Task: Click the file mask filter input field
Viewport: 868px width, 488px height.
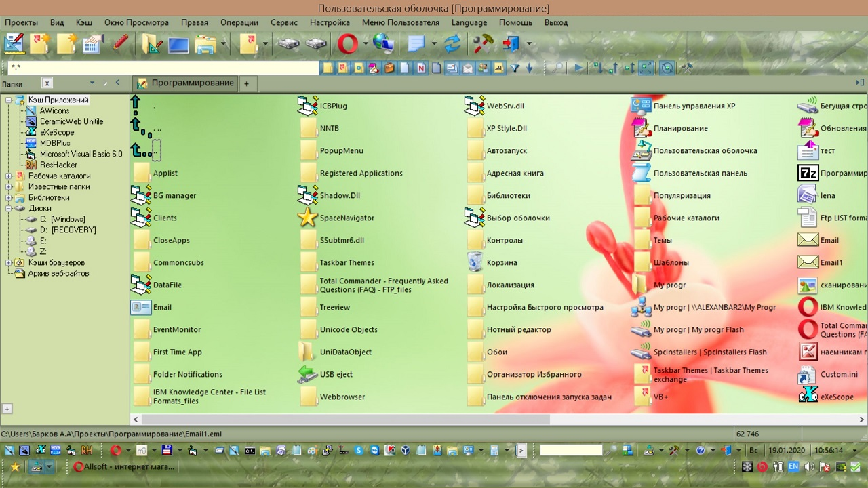Action: 163,68
